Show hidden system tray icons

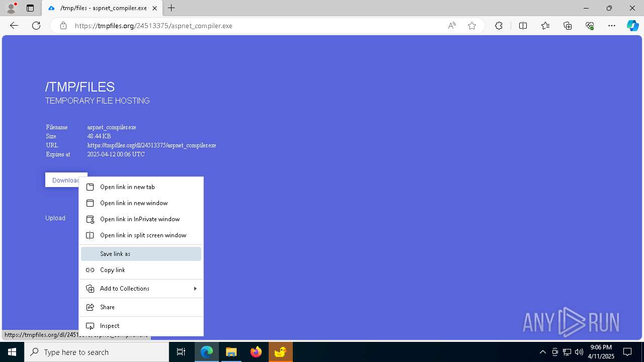click(x=542, y=352)
